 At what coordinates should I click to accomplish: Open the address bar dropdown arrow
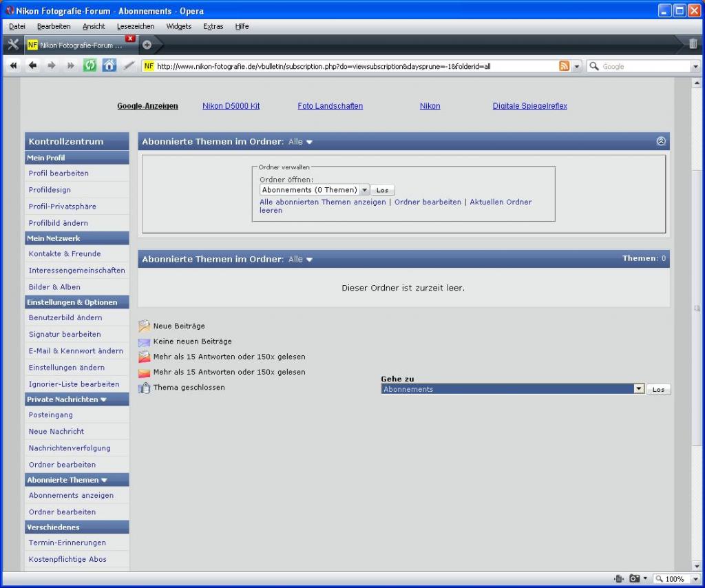576,67
